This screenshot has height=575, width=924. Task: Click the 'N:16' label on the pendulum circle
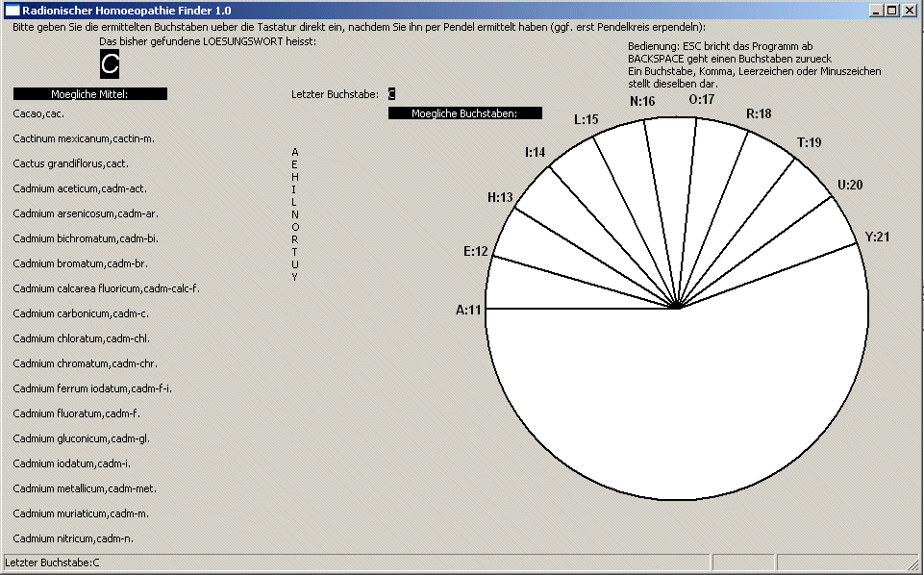(x=642, y=101)
